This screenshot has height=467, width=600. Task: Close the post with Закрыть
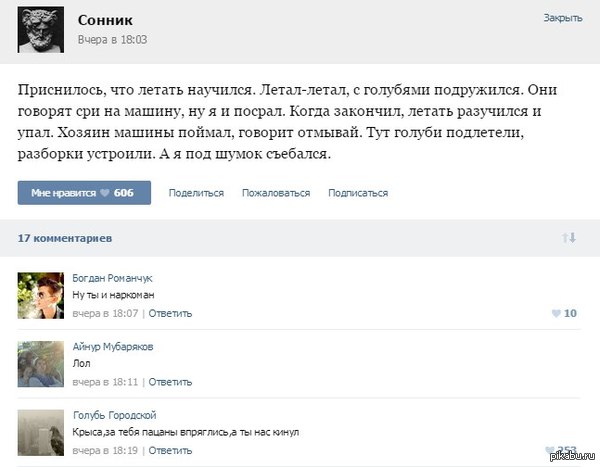point(562,18)
